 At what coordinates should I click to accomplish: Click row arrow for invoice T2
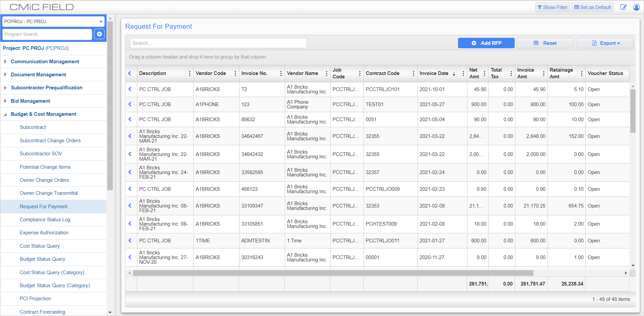coord(130,89)
